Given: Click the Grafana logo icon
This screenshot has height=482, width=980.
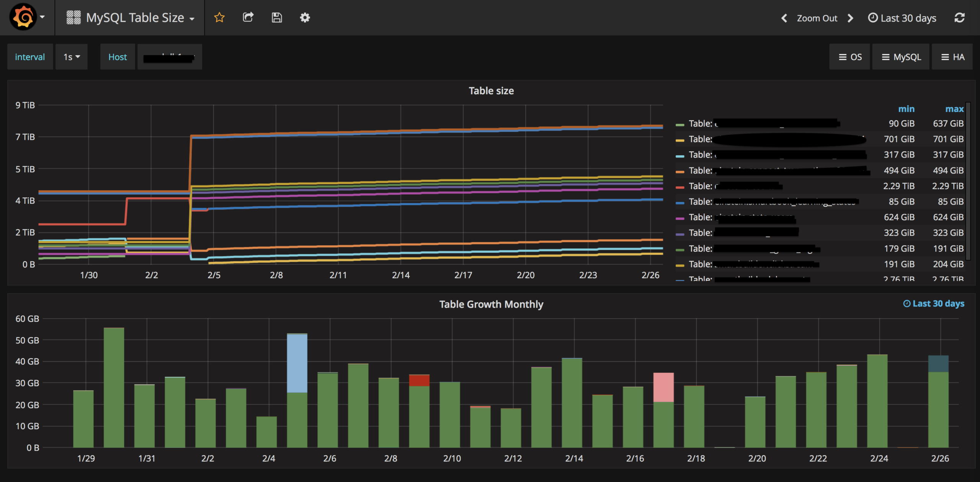Looking at the screenshot, I should (23, 17).
